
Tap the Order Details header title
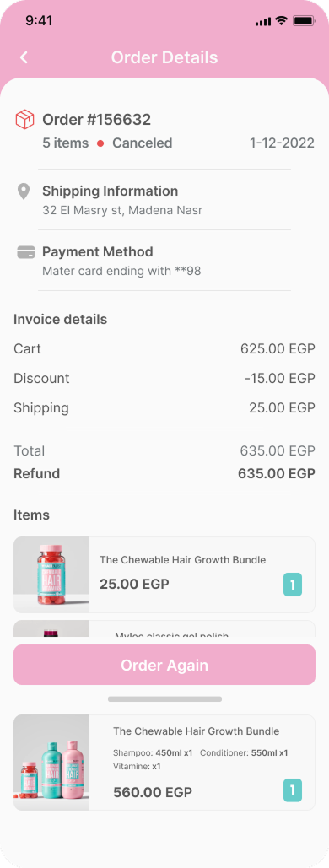(164, 57)
